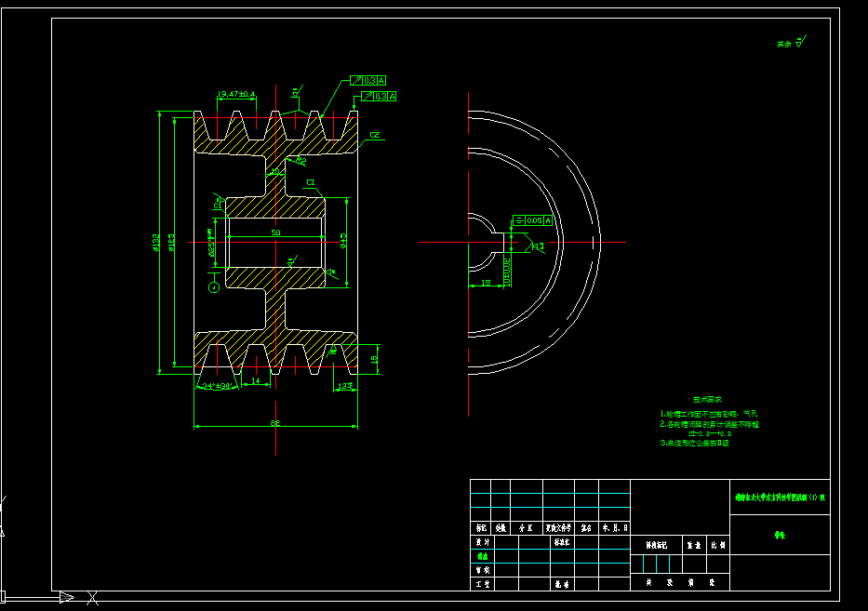Screen dimensions: 868x611
Task: Click the 更改文件号 title block cell
Action: pos(558,528)
